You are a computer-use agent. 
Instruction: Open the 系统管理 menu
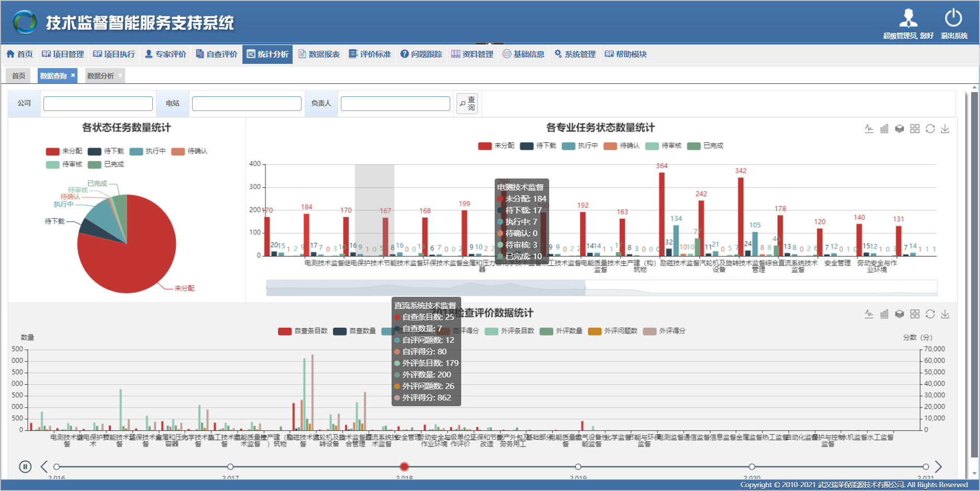point(575,54)
